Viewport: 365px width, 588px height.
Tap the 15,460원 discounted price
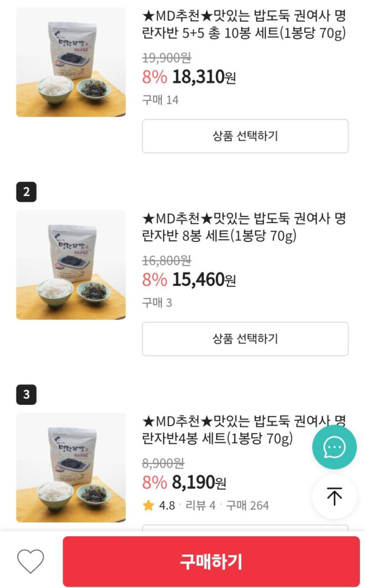coord(204,280)
